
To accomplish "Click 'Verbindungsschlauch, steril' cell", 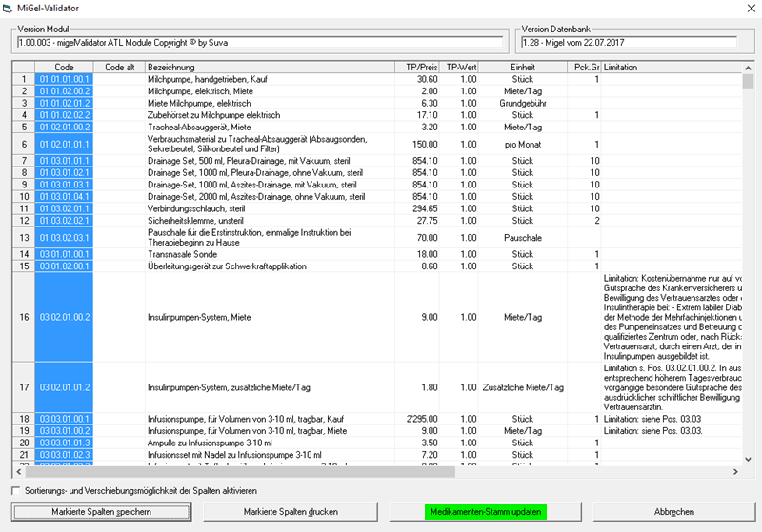I will (x=270, y=208).
